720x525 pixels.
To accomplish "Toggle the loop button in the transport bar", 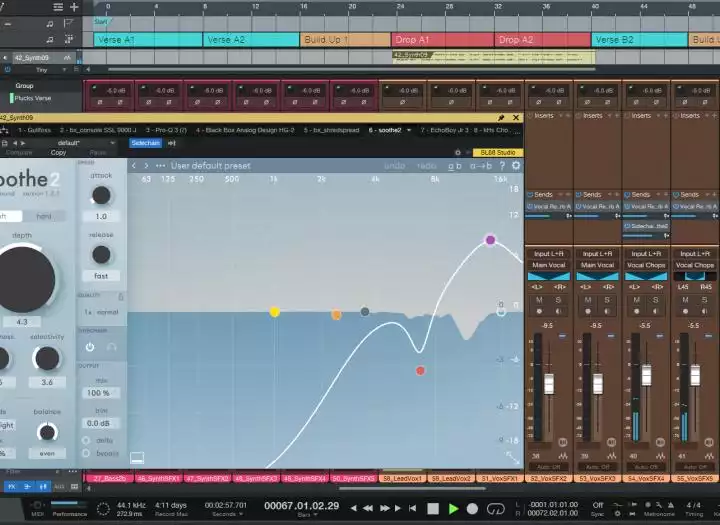I will click(495, 508).
